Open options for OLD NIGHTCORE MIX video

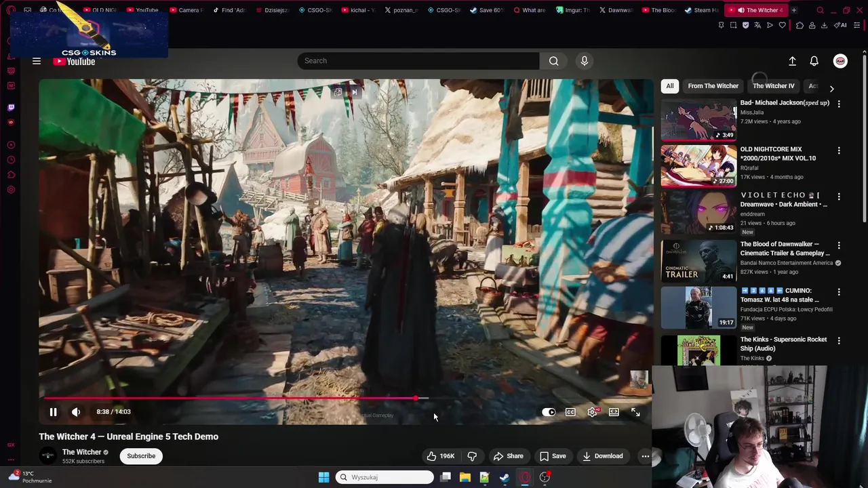[839, 150]
